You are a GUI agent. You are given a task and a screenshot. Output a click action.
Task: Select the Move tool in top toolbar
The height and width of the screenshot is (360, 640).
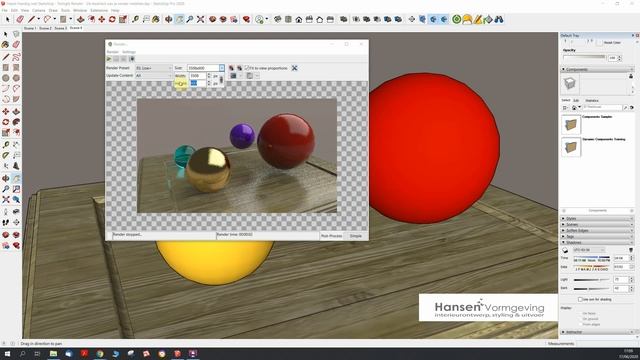coord(102,19)
